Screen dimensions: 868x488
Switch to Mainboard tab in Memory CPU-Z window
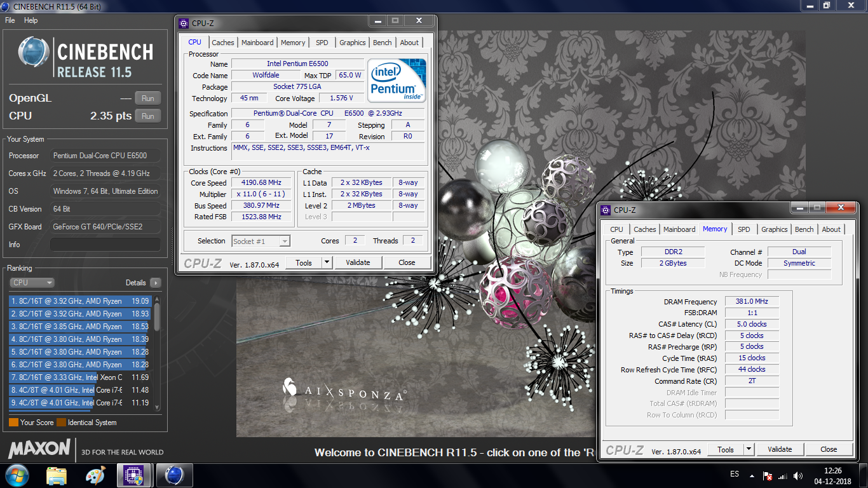(679, 229)
